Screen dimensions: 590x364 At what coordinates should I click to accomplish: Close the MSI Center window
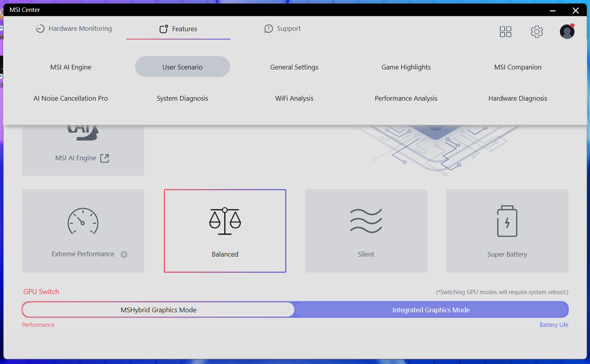coord(576,10)
